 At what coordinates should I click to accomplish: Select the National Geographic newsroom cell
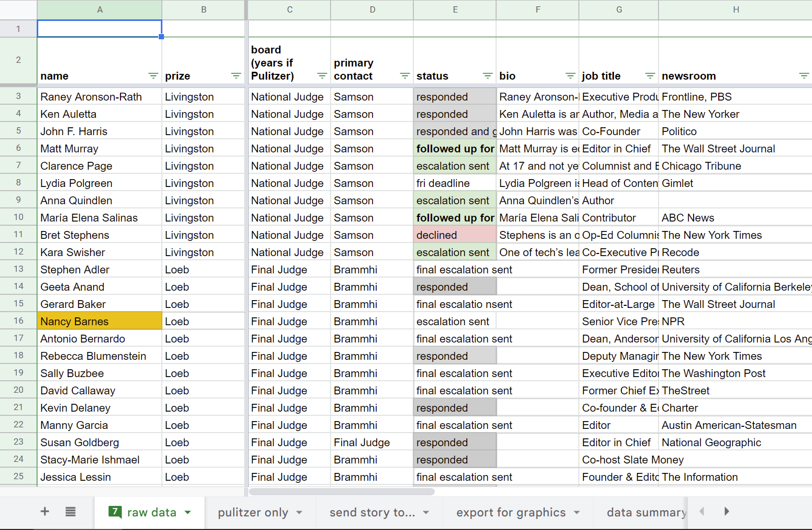(736, 442)
